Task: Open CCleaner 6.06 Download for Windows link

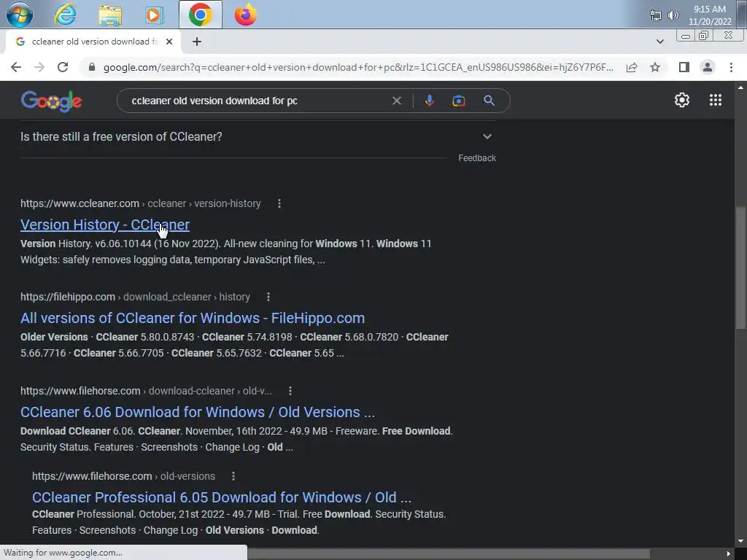Action: coord(198,413)
